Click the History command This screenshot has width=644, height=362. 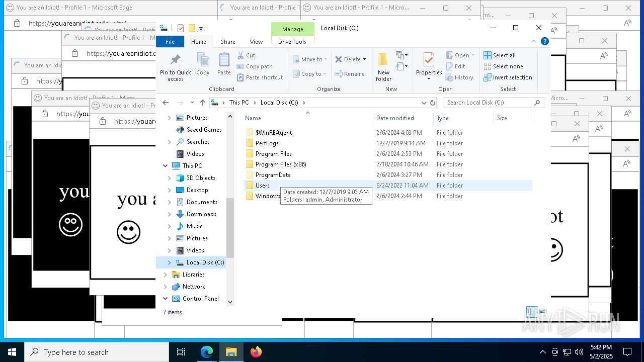459,77
